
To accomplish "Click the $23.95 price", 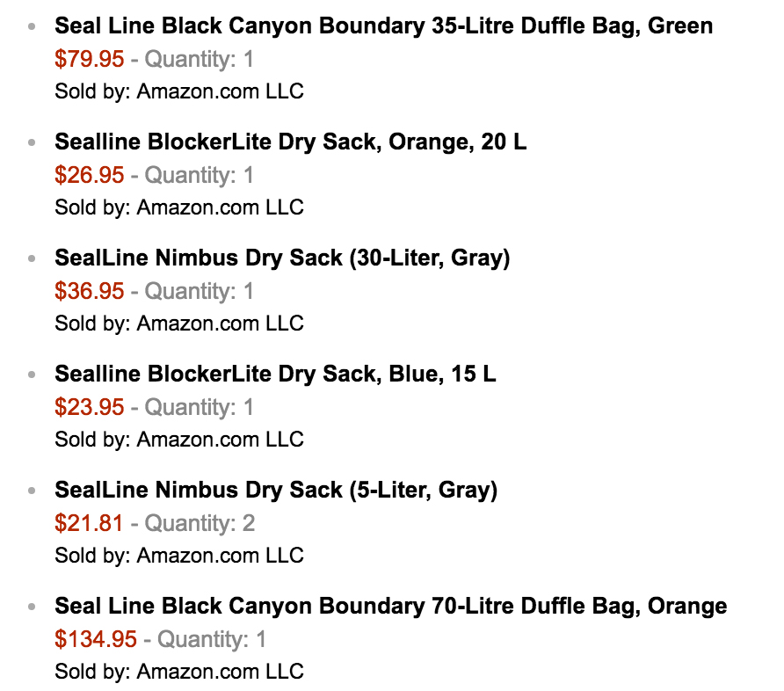I will [89, 407].
